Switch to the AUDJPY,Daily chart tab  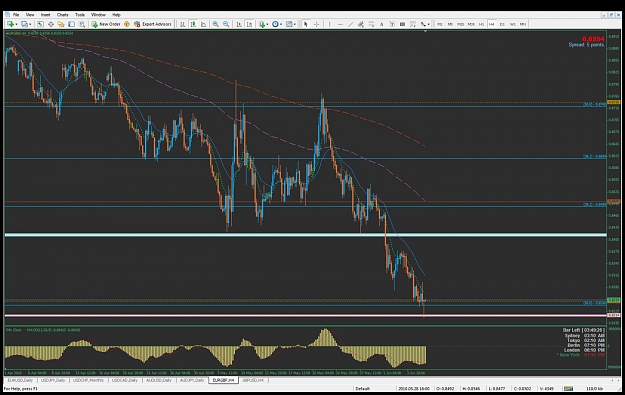tap(192, 380)
